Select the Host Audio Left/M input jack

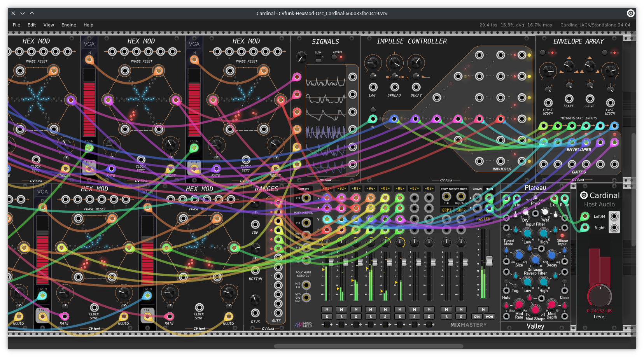[584, 216]
